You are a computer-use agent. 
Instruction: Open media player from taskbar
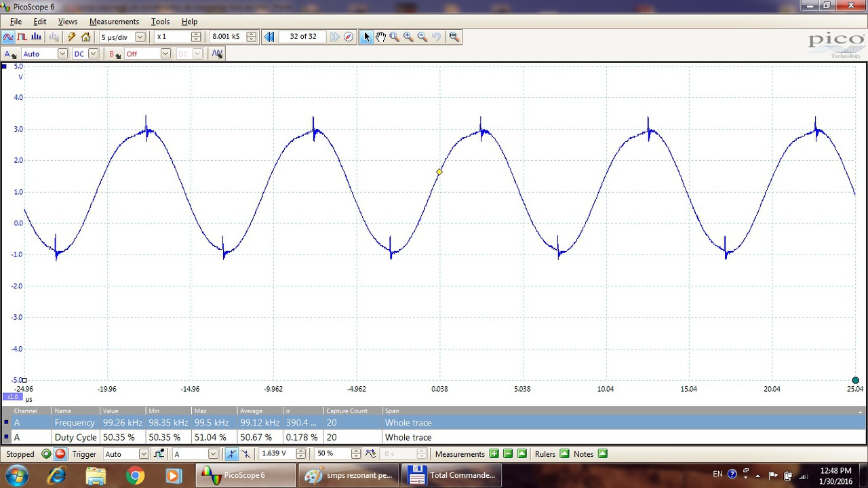(x=174, y=475)
